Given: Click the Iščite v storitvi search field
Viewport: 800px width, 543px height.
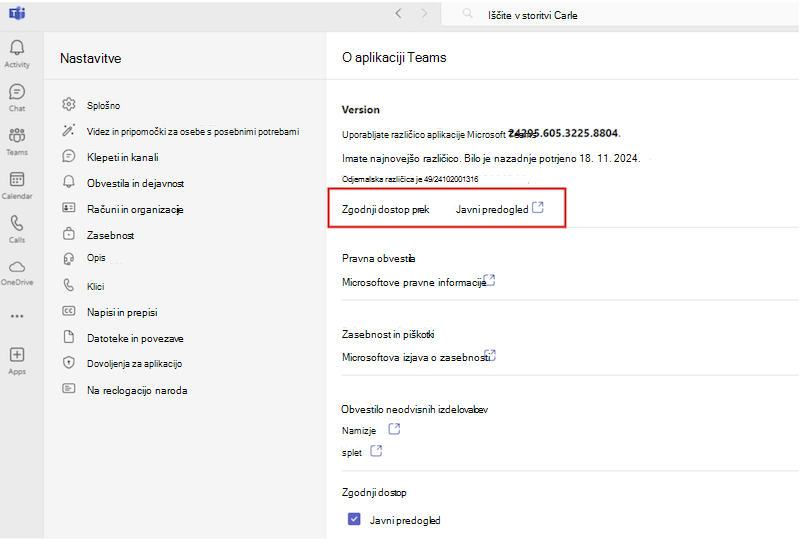Looking at the screenshot, I should pos(620,15).
